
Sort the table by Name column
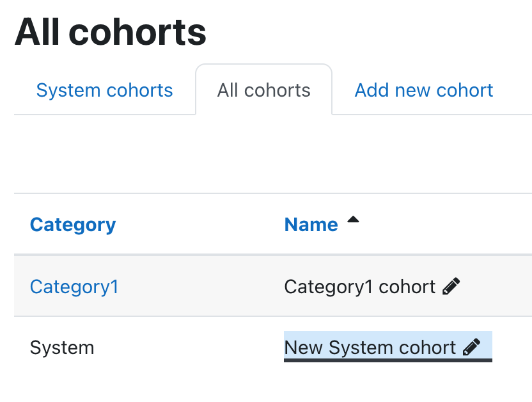click(x=311, y=225)
